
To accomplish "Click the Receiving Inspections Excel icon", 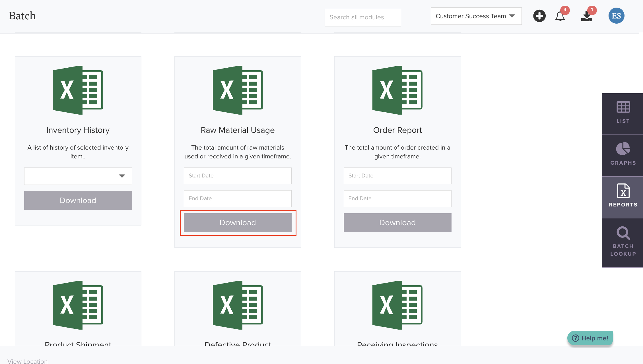I will (397, 305).
